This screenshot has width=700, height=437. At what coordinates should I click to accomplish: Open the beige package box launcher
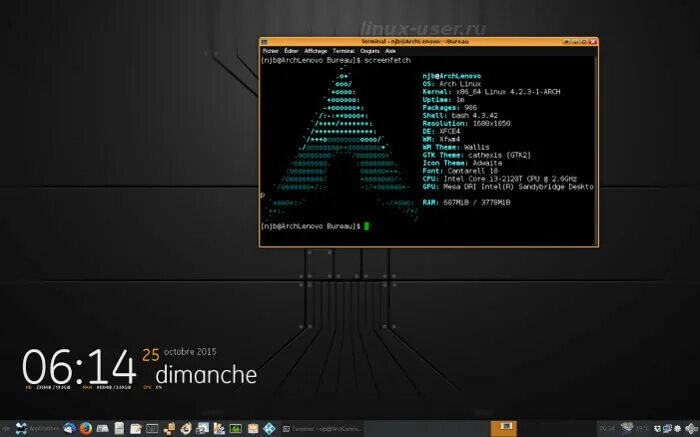click(253, 429)
